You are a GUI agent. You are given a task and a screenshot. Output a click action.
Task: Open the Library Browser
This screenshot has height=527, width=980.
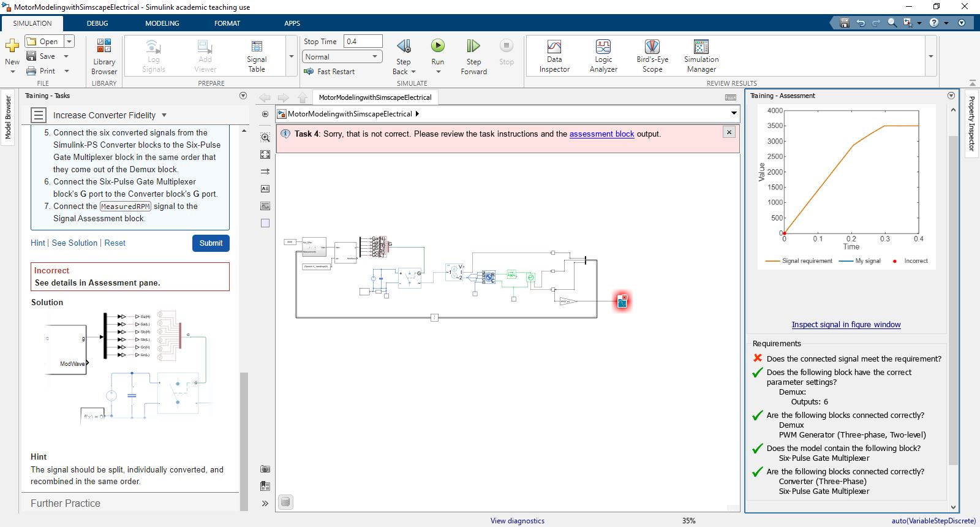coord(104,56)
